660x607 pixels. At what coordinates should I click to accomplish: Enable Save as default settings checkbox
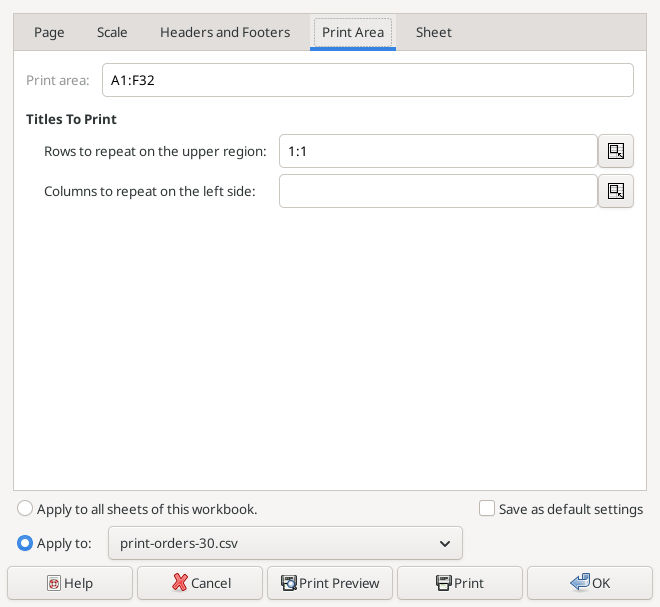(x=487, y=508)
